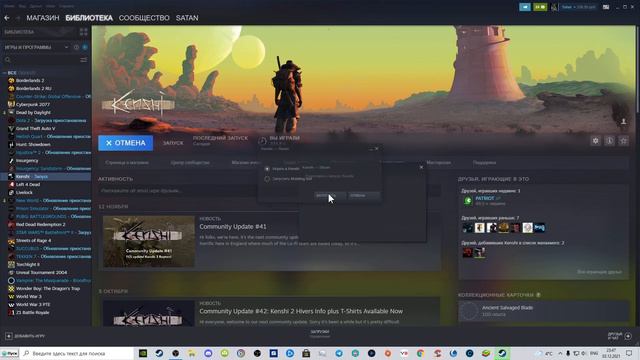
Task: Click the library search magnifier field
Action: pos(41,60)
